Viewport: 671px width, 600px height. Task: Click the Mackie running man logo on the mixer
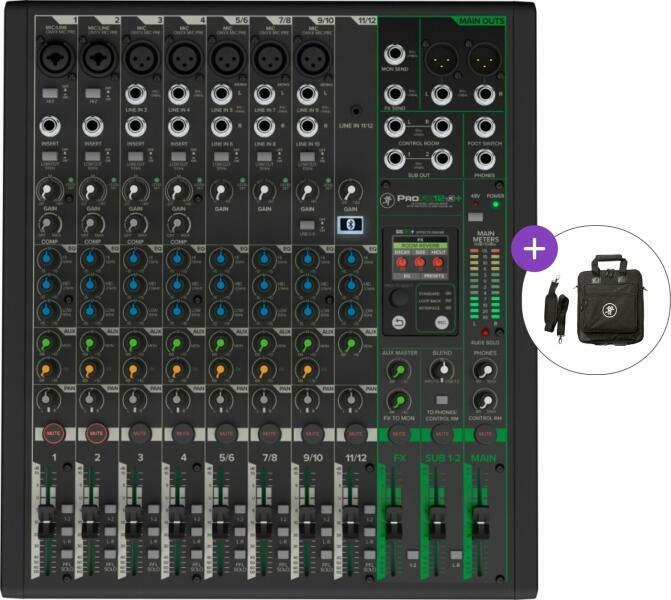pos(387,200)
